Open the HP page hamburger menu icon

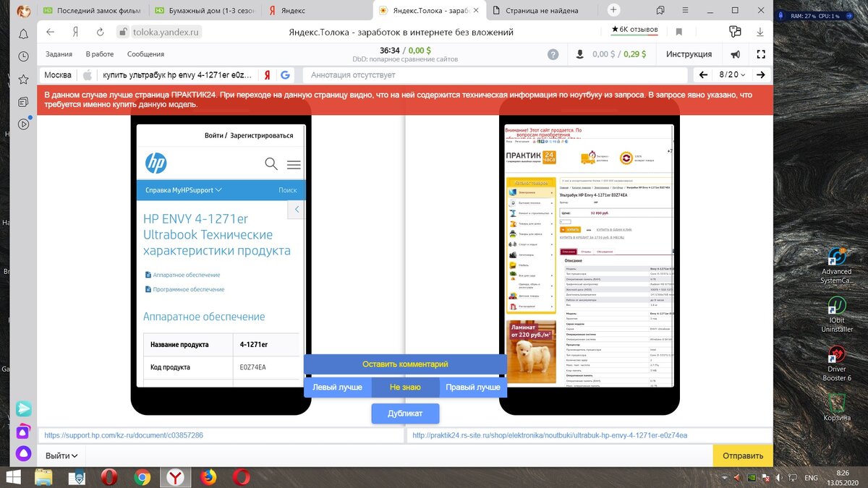[294, 165]
